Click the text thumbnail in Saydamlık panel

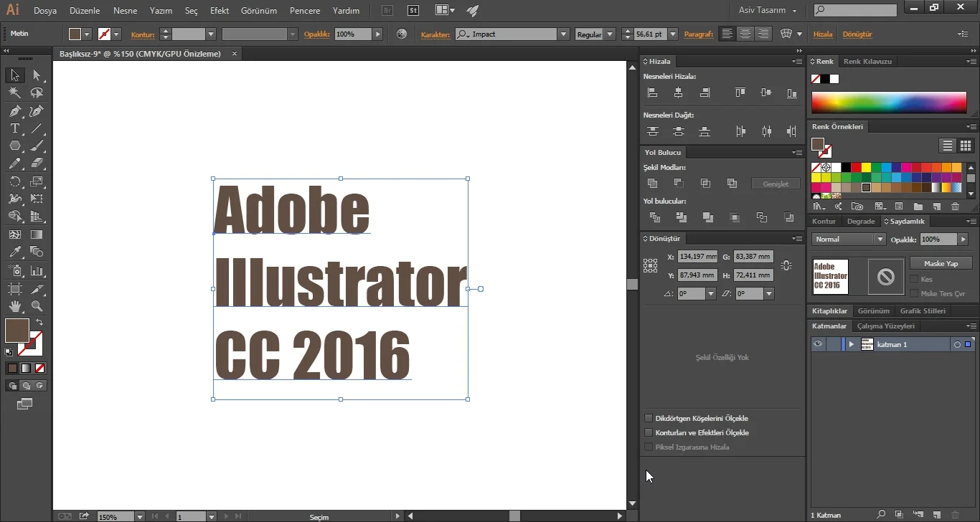click(x=830, y=276)
